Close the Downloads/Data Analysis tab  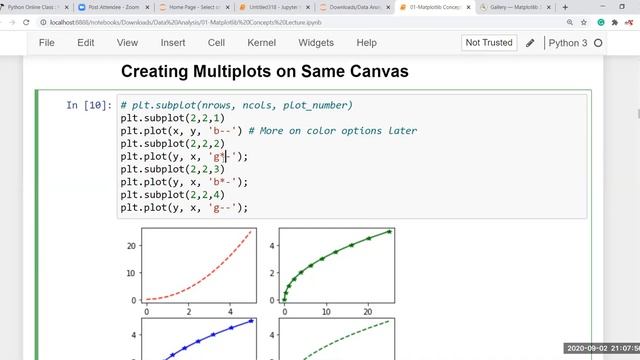(x=388, y=7)
